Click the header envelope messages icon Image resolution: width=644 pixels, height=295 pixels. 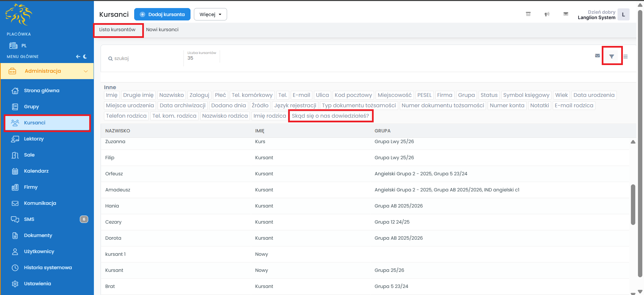pyautogui.click(x=566, y=14)
